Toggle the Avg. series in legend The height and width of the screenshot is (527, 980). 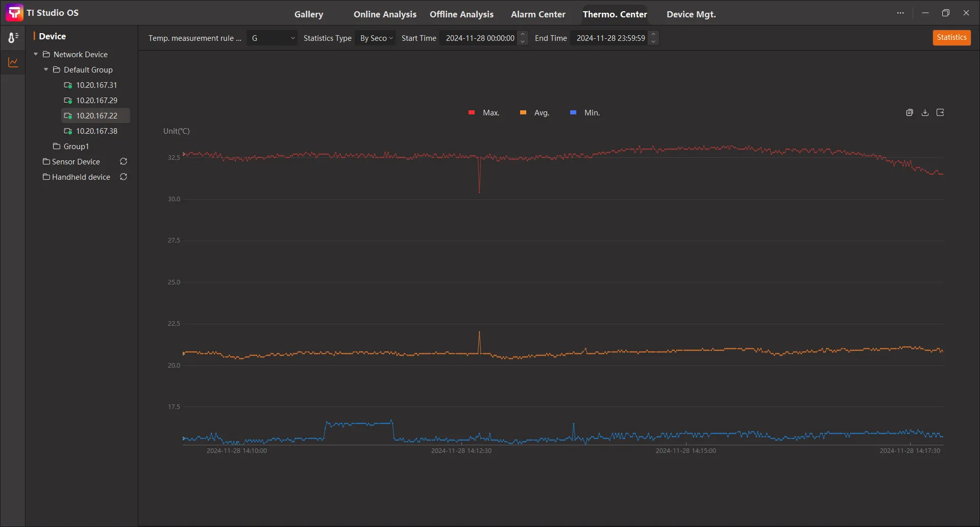534,113
